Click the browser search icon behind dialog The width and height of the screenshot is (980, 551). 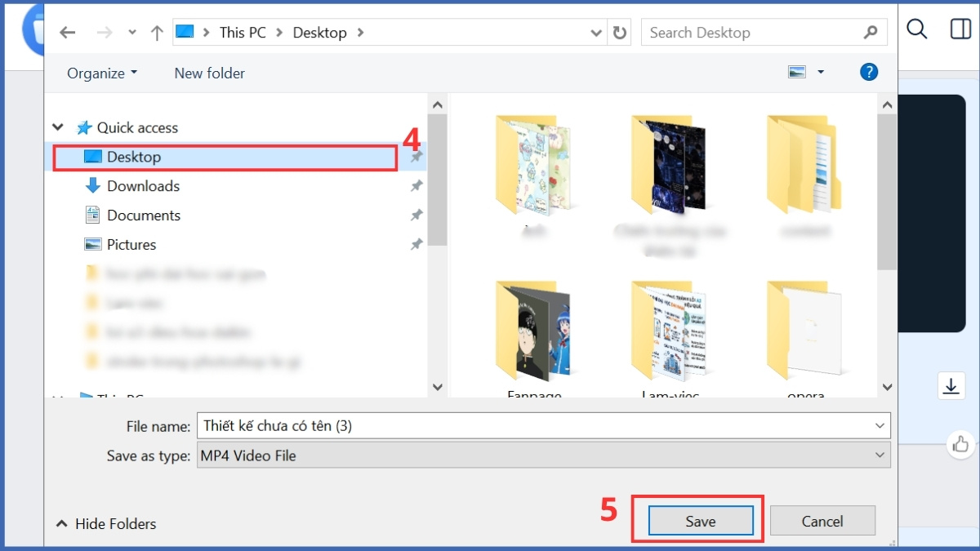(x=917, y=29)
